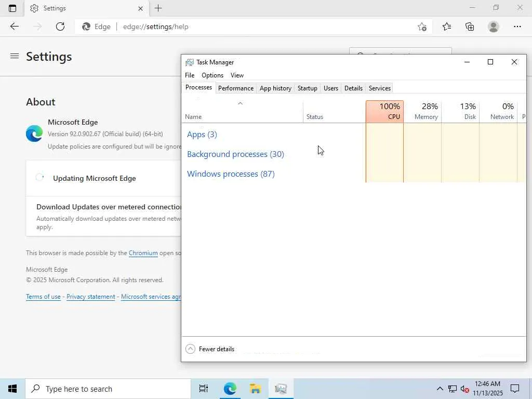Click Task Manager icon on taskbar

[281, 389]
